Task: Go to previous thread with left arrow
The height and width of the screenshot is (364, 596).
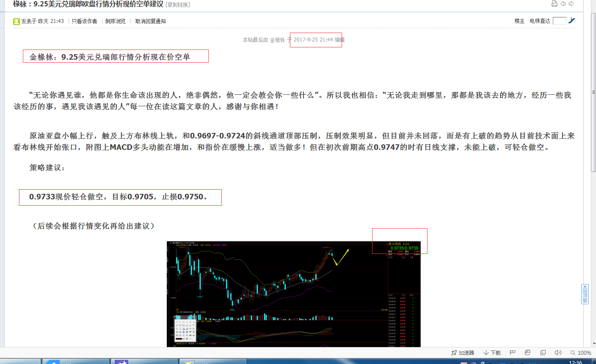Action: click(x=563, y=4)
